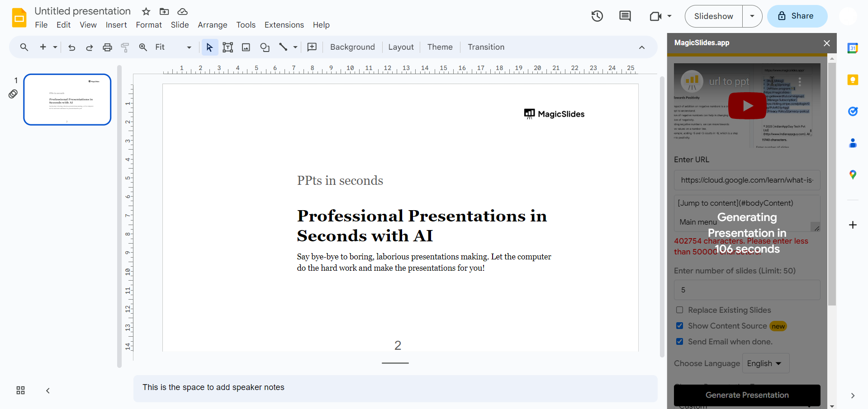Select the line tool
The image size is (868, 409).
pyautogui.click(x=283, y=47)
